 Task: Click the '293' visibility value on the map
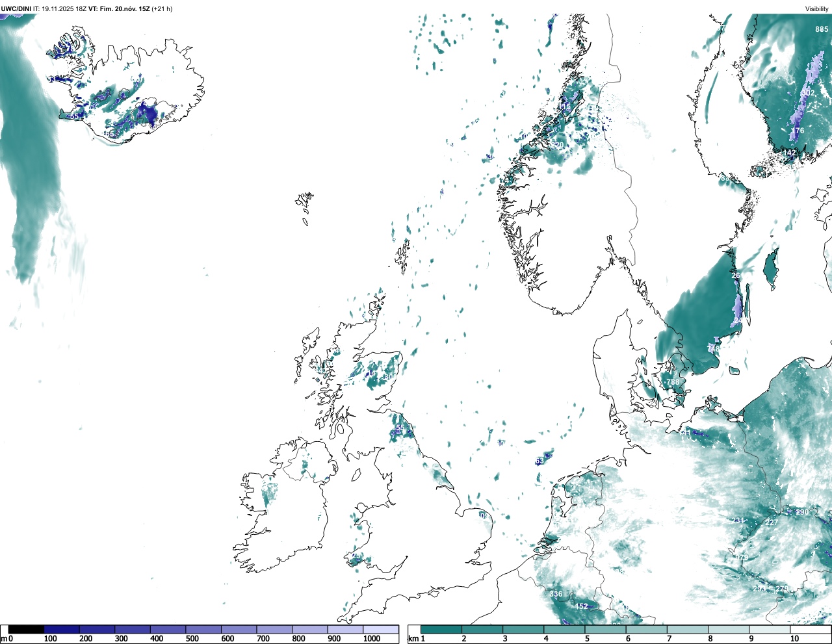tap(759, 588)
